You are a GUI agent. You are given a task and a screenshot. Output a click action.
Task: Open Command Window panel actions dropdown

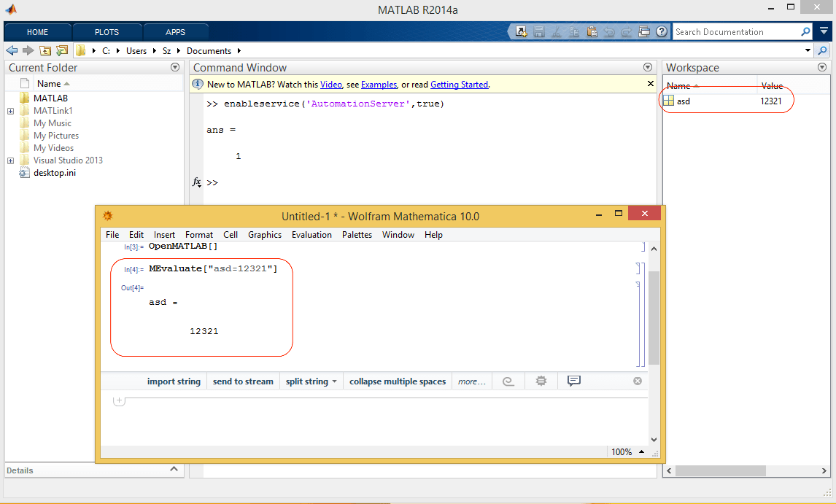pos(648,67)
